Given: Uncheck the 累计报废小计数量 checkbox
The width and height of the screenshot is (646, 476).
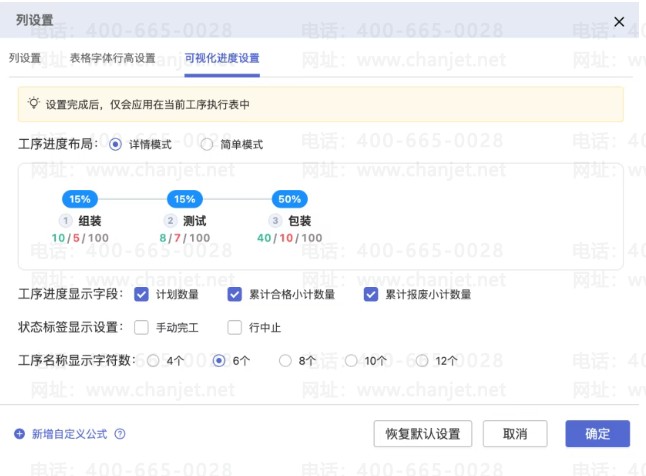Looking at the screenshot, I should tap(371, 294).
